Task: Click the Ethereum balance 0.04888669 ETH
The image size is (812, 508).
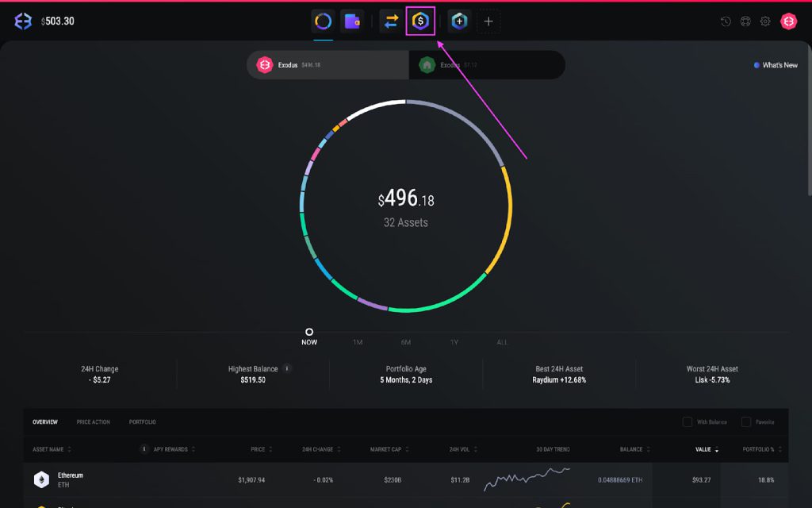Action: 620,480
